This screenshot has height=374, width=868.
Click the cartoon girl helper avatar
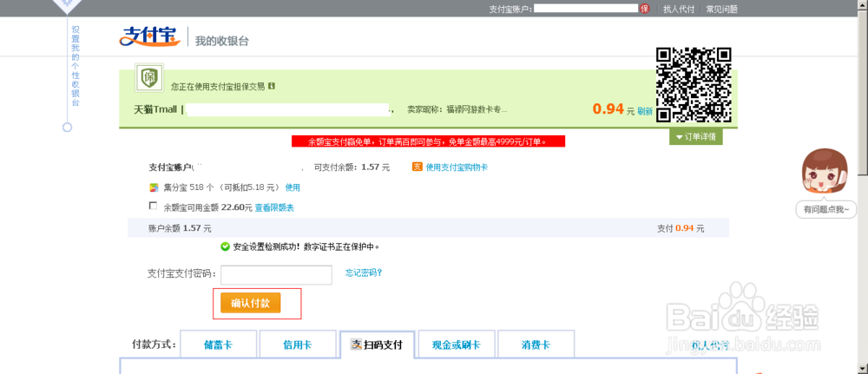point(825,172)
